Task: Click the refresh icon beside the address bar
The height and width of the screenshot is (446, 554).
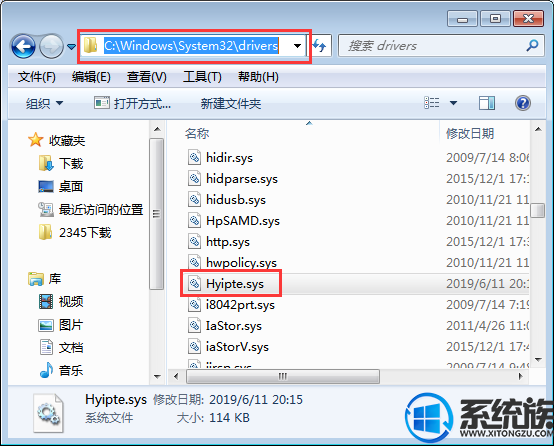Action: click(320, 46)
